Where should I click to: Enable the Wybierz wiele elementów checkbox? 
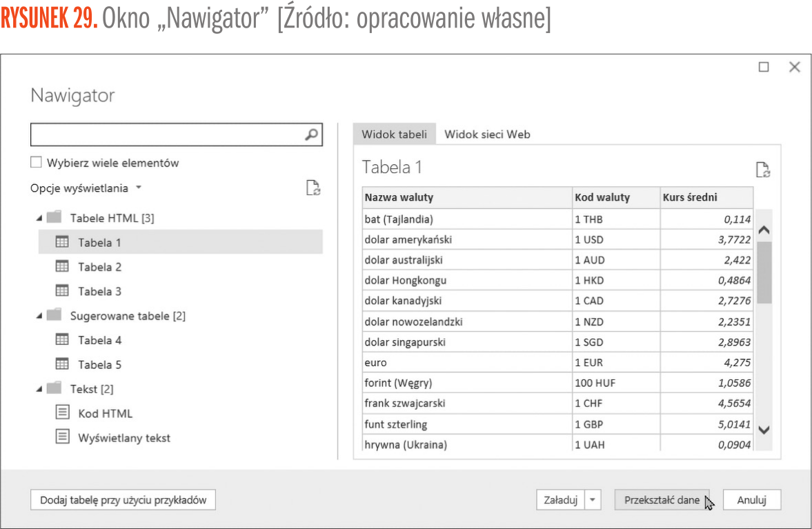click(x=37, y=163)
